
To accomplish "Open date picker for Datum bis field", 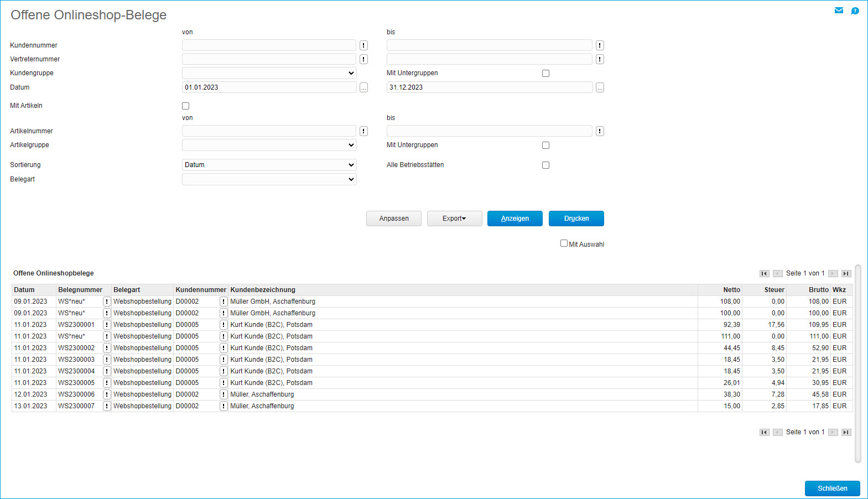I will coord(600,87).
